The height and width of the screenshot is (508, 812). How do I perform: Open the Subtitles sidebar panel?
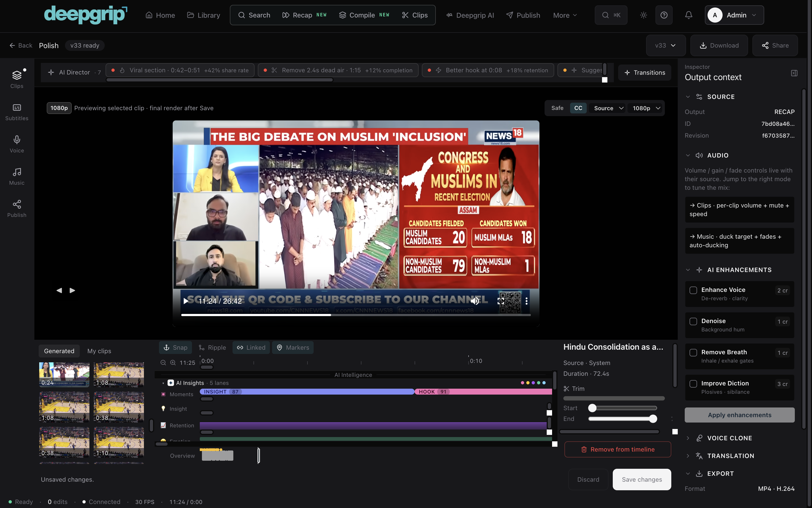17,112
